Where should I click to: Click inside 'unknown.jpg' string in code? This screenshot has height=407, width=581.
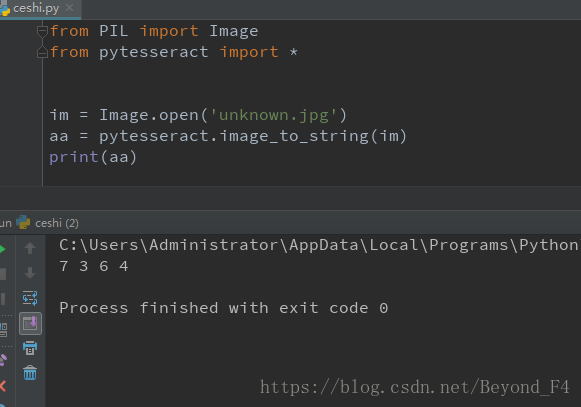[273, 115]
